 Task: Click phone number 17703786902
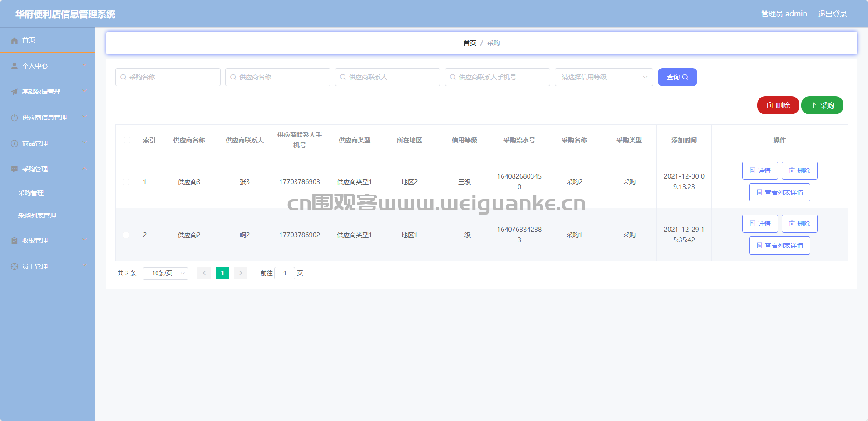pyautogui.click(x=300, y=235)
